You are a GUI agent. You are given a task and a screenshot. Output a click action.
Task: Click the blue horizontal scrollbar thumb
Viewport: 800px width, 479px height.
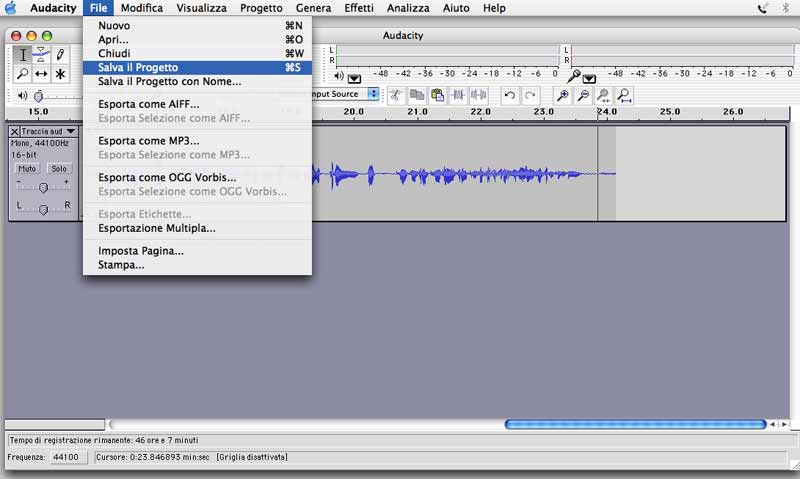(x=636, y=424)
